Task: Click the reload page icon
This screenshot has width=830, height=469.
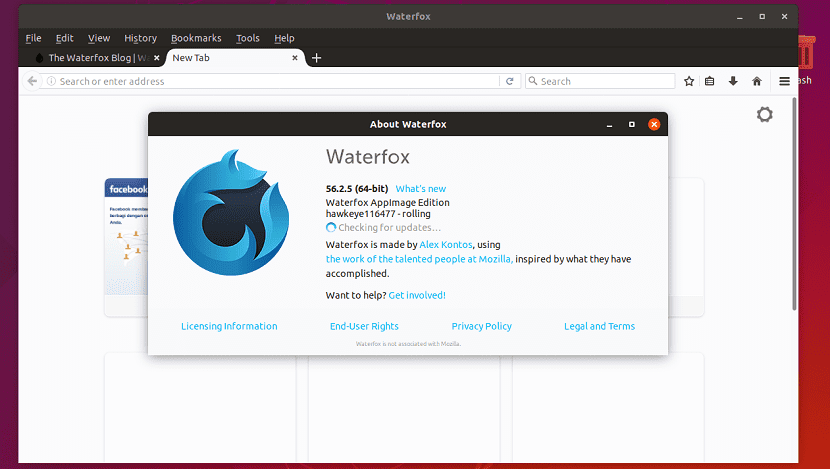Action: pos(509,81)
